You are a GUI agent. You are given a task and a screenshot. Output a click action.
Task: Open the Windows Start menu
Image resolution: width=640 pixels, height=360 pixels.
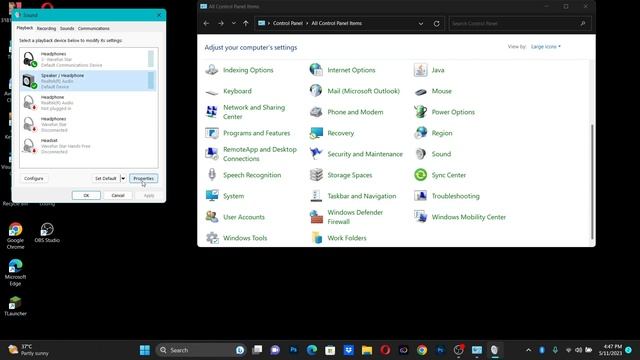(x=145, y=350)
